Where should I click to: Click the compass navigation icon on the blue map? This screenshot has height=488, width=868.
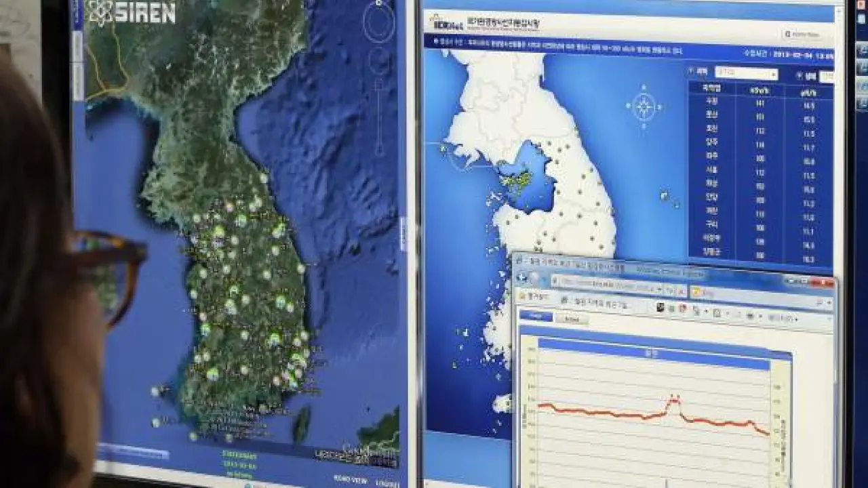[x=644, y=107]
